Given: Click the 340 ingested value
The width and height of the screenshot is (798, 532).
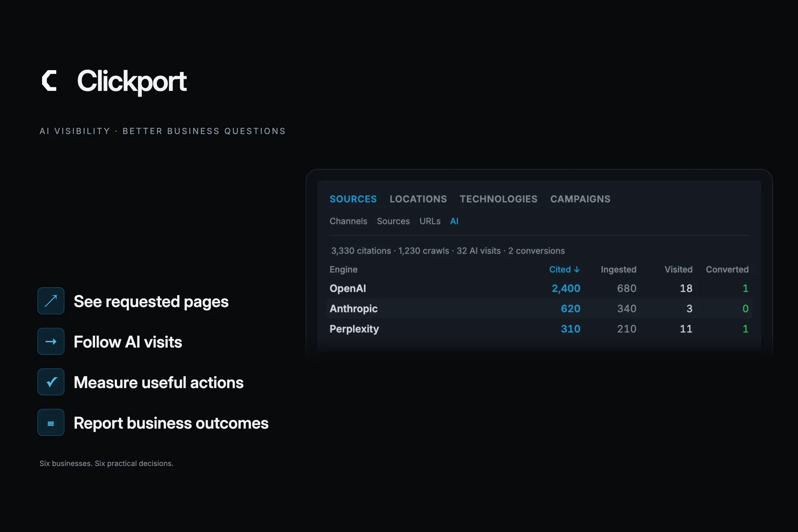Looking at the screenshot, I should pyautogui.click(x=627, y=309).
